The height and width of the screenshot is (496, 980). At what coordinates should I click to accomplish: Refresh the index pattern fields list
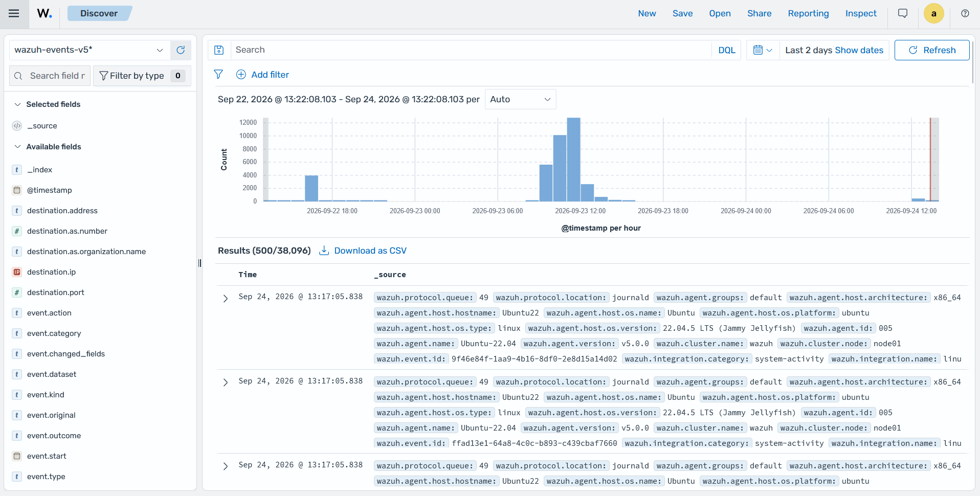click(181, 50)
